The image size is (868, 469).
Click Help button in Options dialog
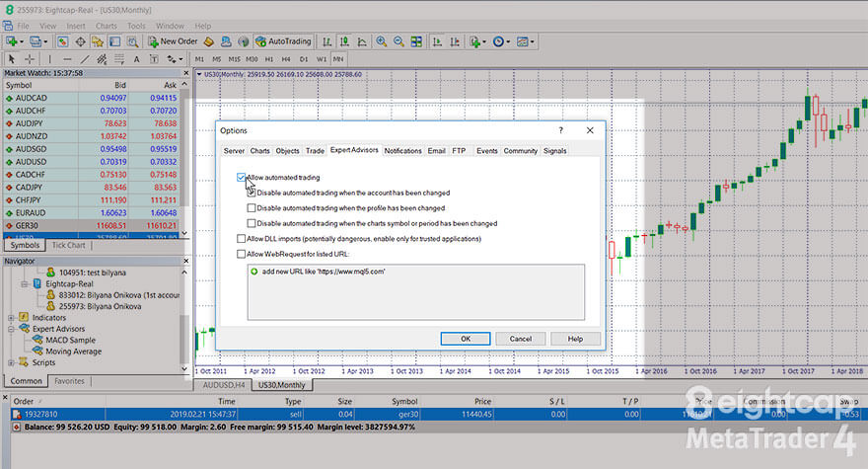[575, 339]
